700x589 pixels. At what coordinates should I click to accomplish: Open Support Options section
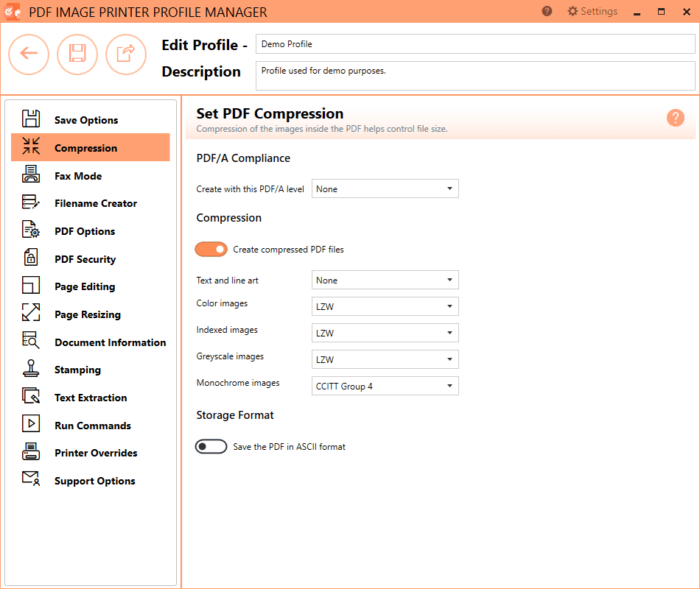tap(90, 481)
